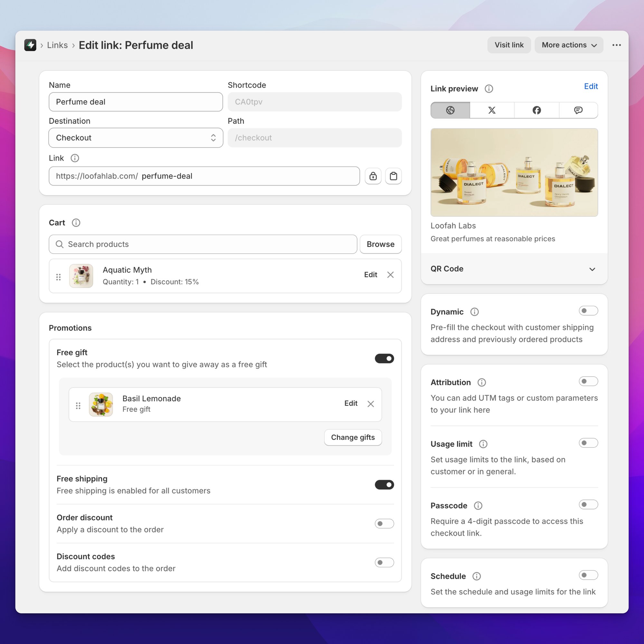Viewport: 644px width, 644px height.
Task: Click the Shortcode field CA0tpv
Action: click(x=314, y=102)
